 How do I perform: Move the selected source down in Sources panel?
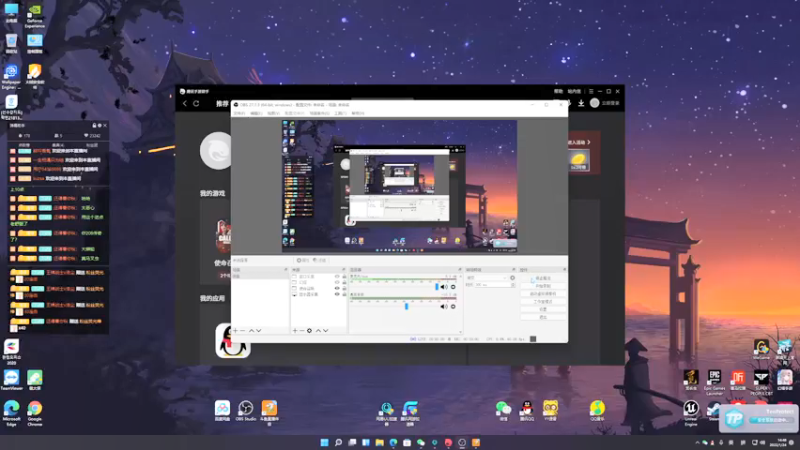tap(326, 331)
